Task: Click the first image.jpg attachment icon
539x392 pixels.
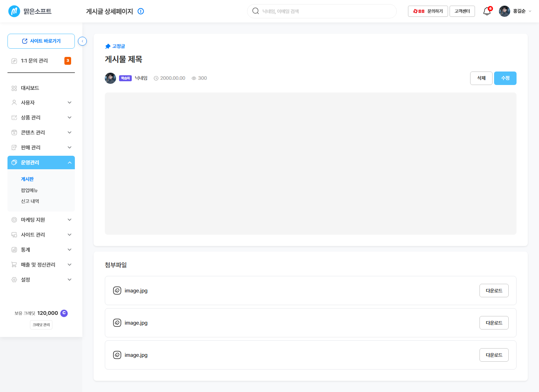Action: coord(117,291)
